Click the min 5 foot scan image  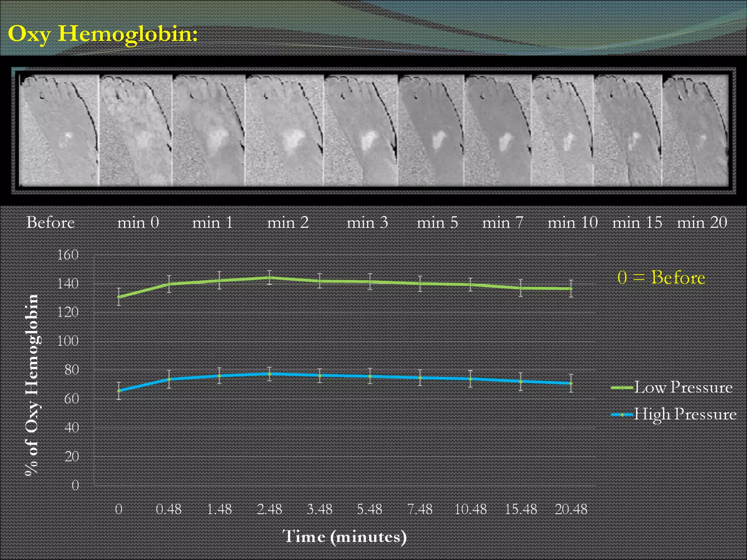431,130
